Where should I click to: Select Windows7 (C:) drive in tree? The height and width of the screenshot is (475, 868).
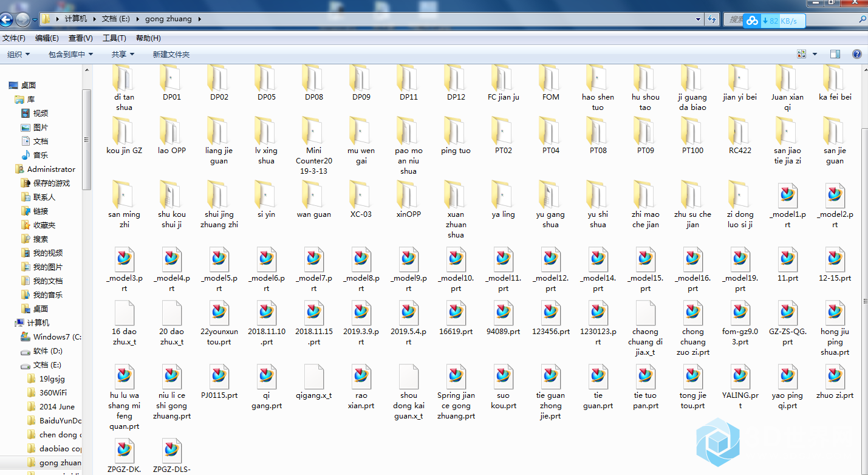[x=56, y=337]
